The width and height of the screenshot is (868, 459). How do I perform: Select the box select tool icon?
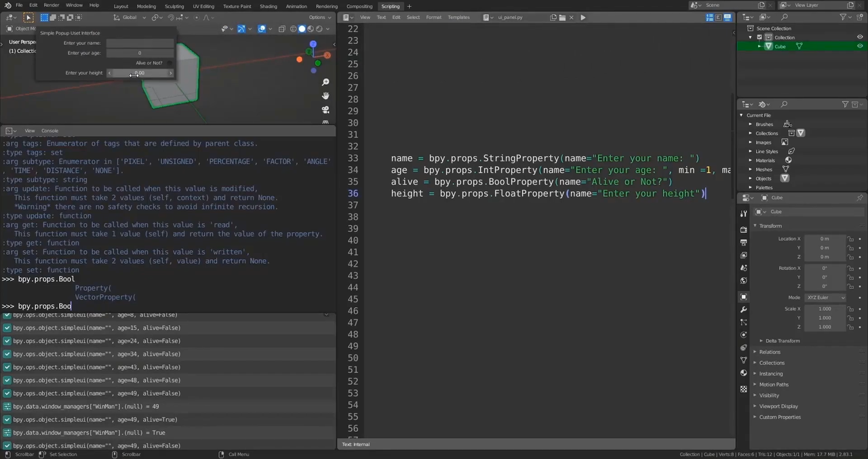[28, 17]
